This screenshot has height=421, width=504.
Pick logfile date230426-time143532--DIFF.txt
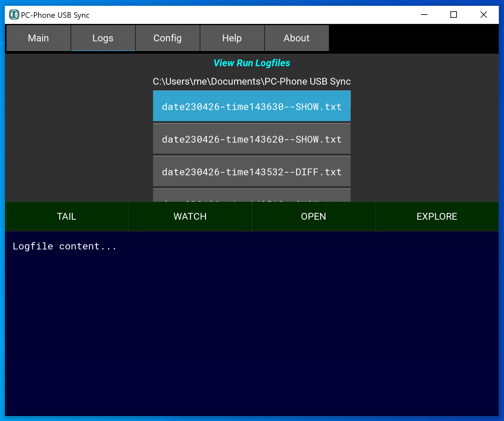point(252,171)
